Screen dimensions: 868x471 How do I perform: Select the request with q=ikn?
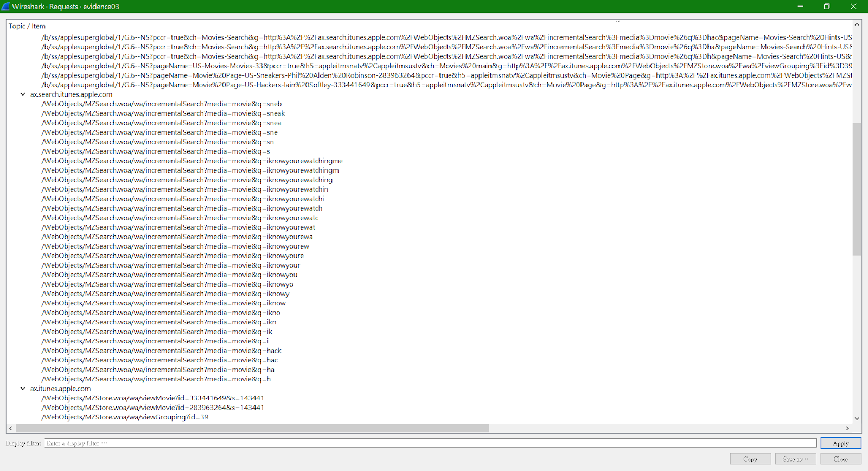(159, 322)
